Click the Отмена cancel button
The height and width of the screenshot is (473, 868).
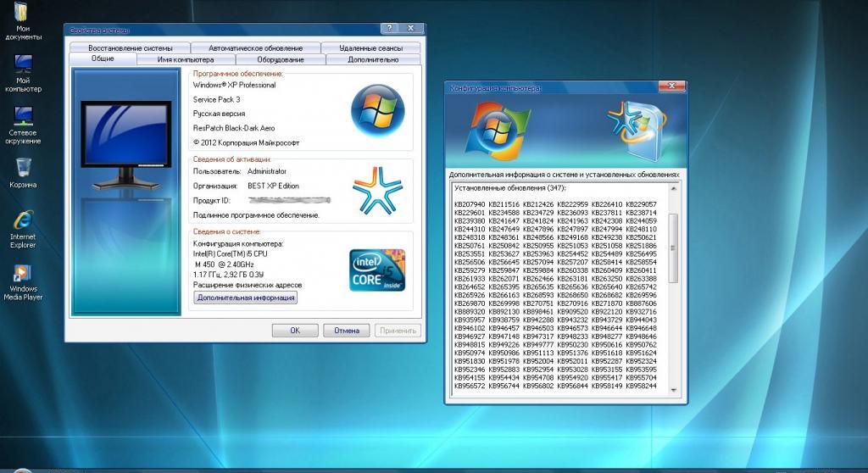point(345,331)
